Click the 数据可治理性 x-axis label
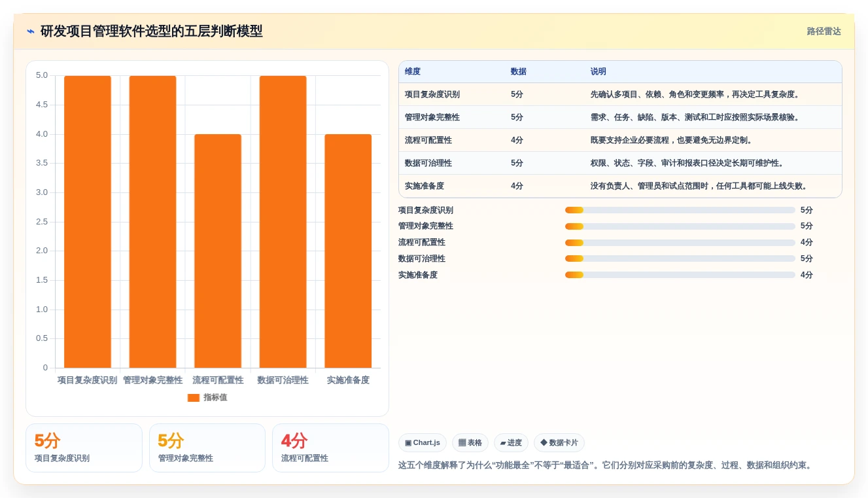Viewport: 868px width, 498px height. (x=283, y=380)
